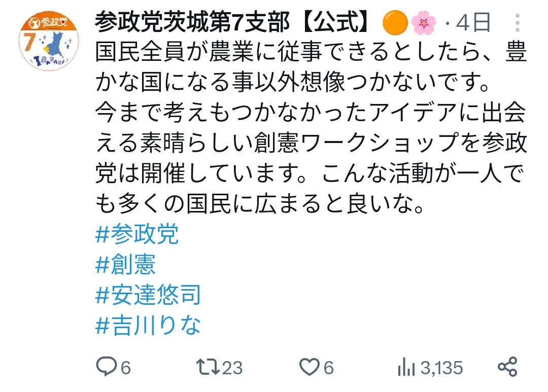Open the post body text
The height and width of the screenshot is (392, 548).
311,127
